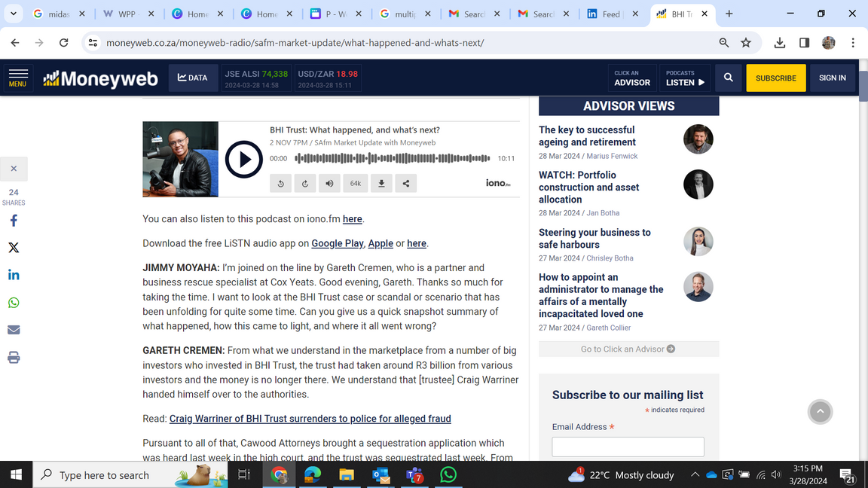View the JSE ALSI index quote
The image size is (868, 488).
click(256, 78)
